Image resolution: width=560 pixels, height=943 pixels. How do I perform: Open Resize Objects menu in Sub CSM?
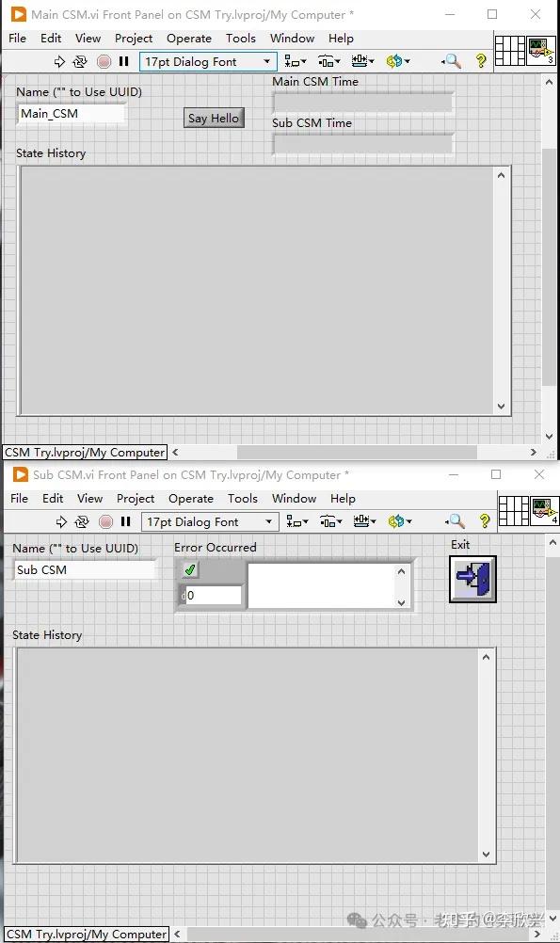364,521
